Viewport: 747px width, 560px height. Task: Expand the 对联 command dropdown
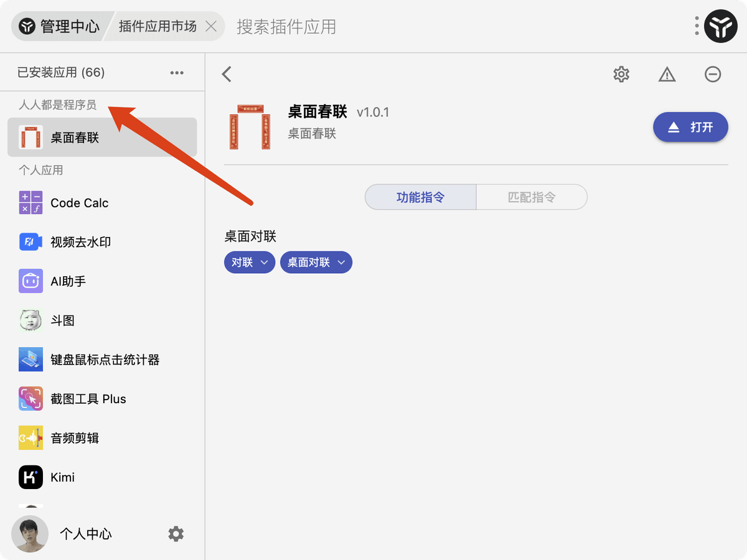click(x=249, y=262)
